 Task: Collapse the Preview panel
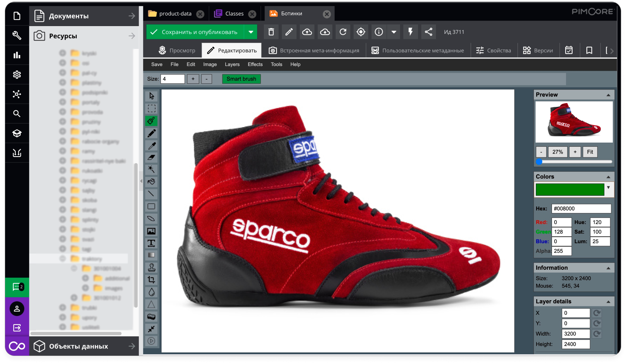[608, 95]
